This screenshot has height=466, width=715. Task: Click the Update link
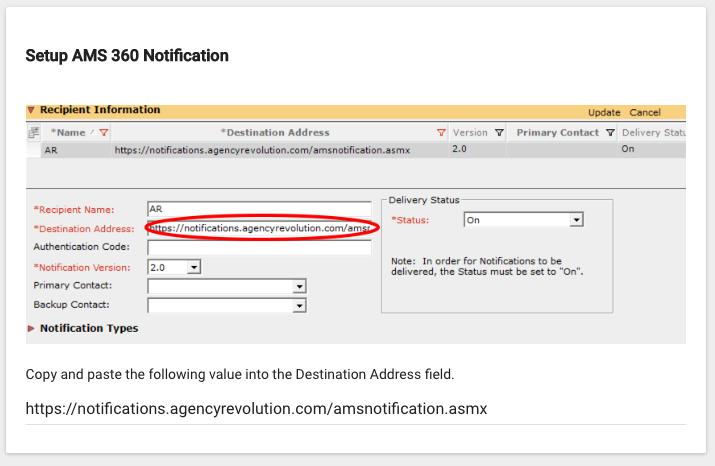(x=604, y=112)
